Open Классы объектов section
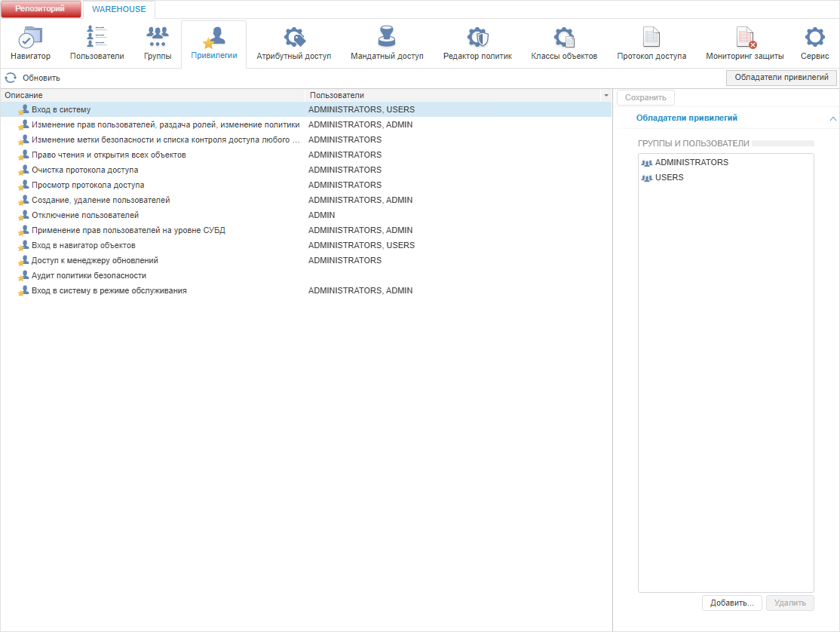The height and width of the screenshot is (632, 840). coord(564,44)
